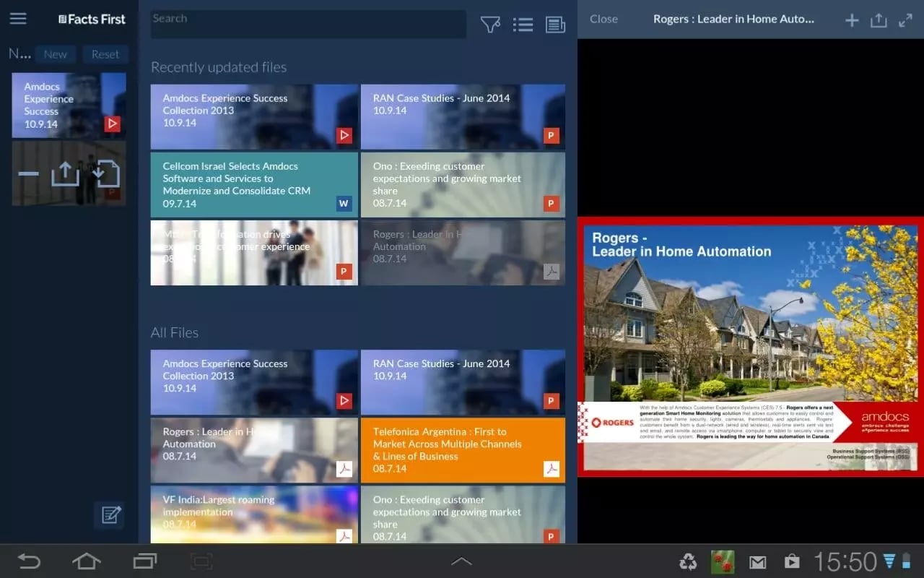Image resolution: width=924 pixels, height=578 pixels.
Task: Tap the PDF icon on VF India card
Action: point(344,535)
